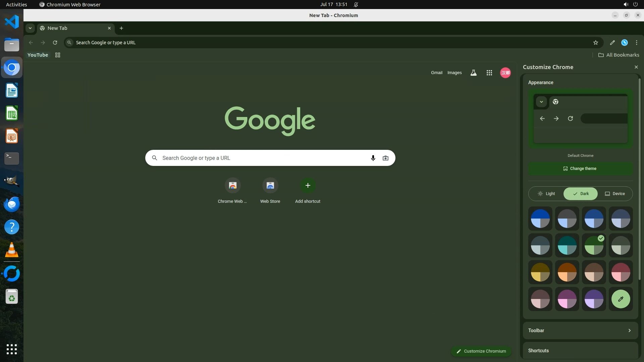The image size is (644, 362).
Task: Click the Search Labs flask icon
Action: pyautogui.click(x=473, y=73)
